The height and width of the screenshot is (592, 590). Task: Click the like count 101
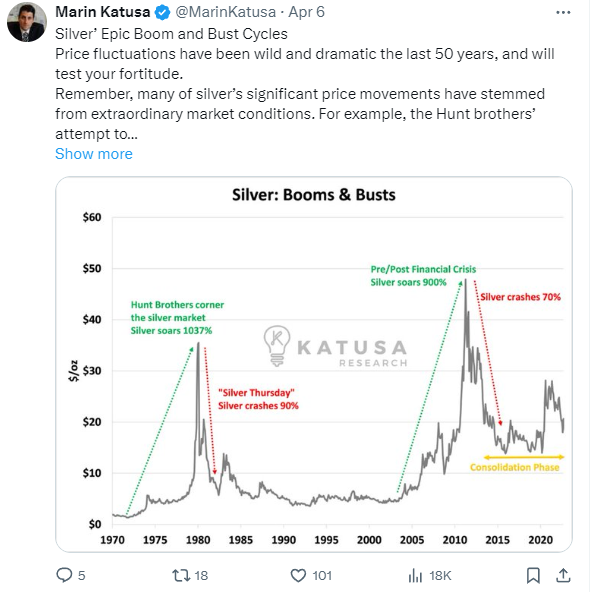pyautogui.click(x=322, y=576)
